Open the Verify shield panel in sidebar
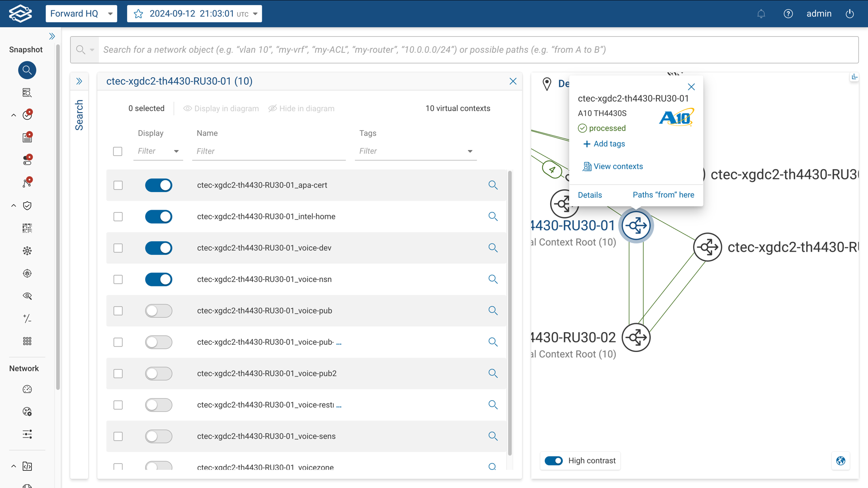Image resolution: width=868 pixels, height=488 pixels. pyautogui.click(x=27, y=206)
